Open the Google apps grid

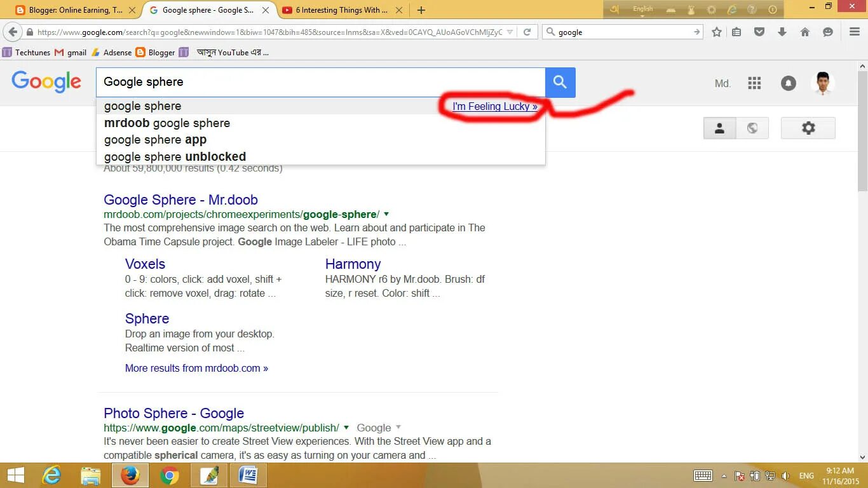point(754,83)
